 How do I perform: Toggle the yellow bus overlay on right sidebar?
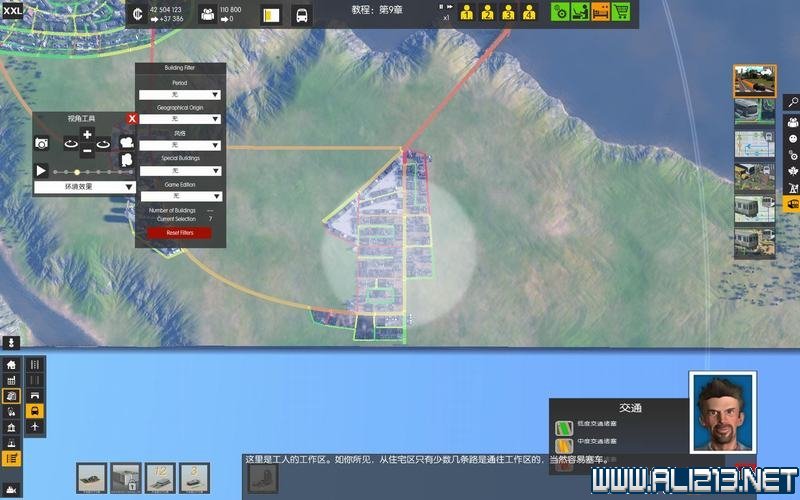[791, 205]
